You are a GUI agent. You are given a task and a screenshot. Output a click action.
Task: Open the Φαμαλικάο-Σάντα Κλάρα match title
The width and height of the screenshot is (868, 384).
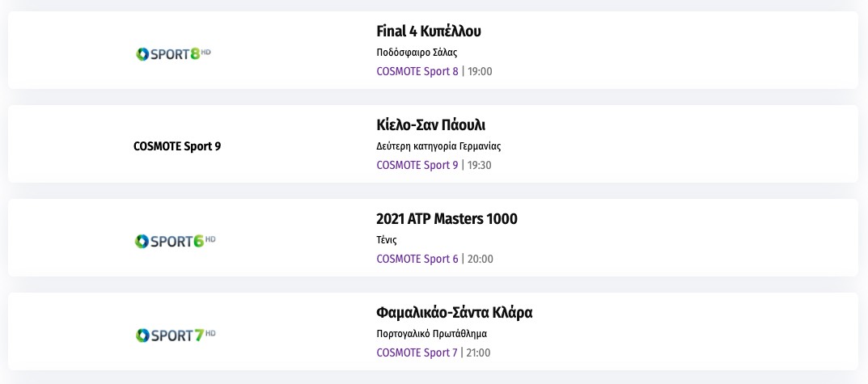tap(455, 313)
